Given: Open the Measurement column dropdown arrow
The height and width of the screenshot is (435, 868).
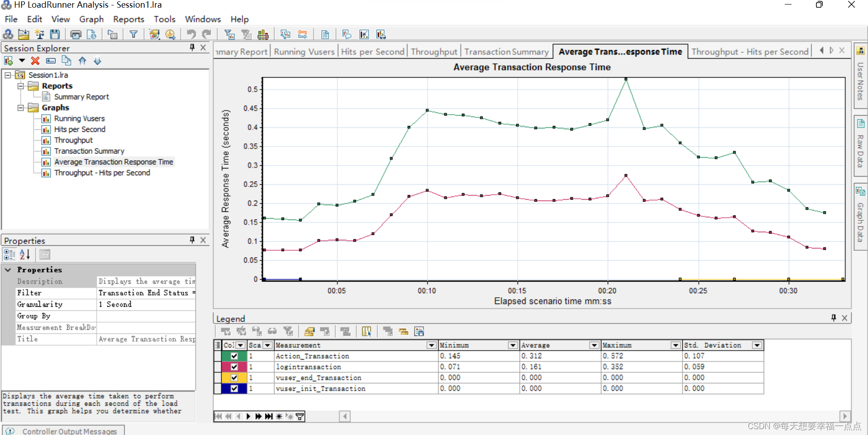Looking at the screenshot, I should click(431, 345).
